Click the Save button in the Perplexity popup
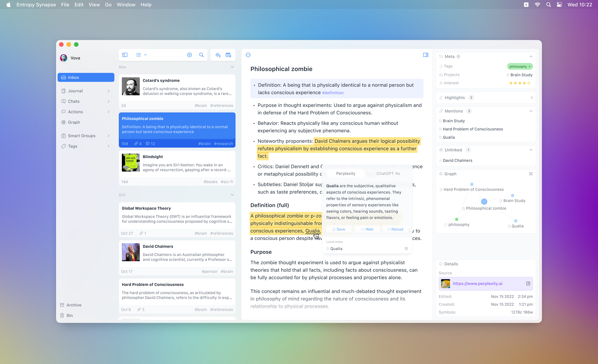This screenshot has height=364, width=598. coord(339,229)
